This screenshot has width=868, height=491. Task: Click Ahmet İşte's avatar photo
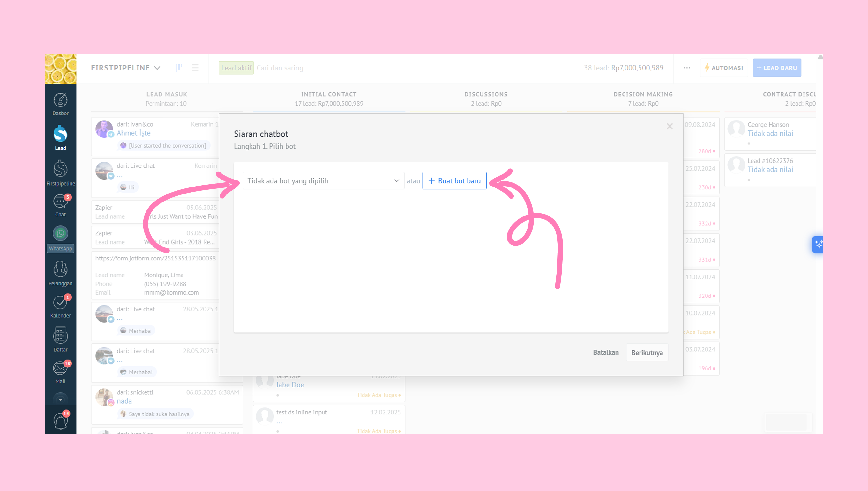tap(104, 128)
